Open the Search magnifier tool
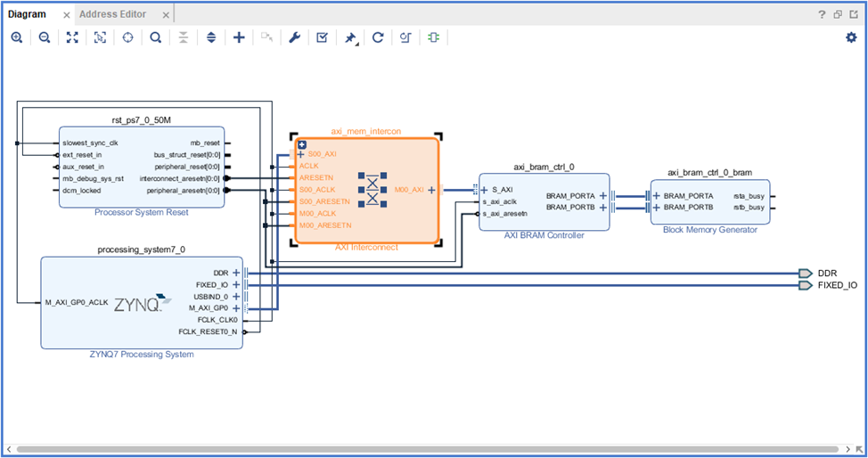The height and width of the screenshot is (458, 868). [155, 37]
